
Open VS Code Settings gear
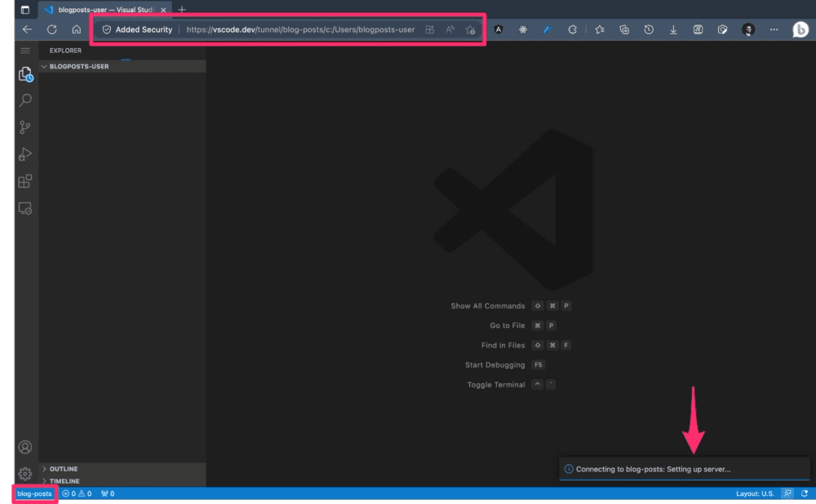click(x=24, y=473)
